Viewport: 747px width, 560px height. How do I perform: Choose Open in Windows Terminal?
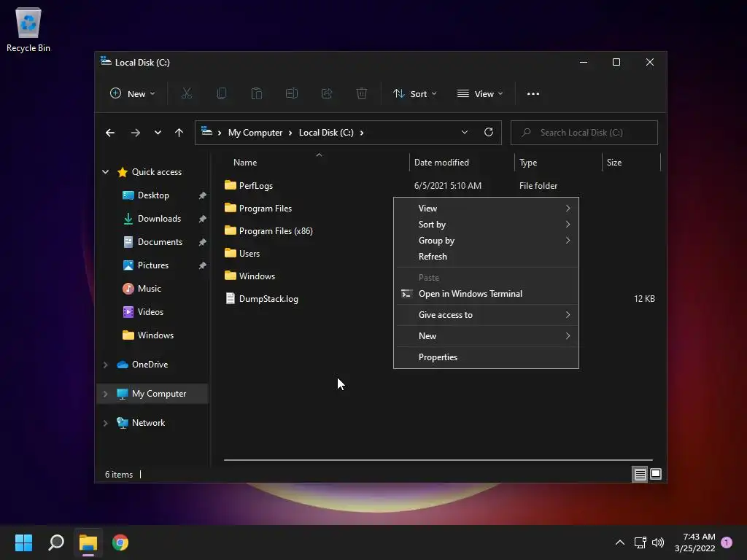click(486, 294)
